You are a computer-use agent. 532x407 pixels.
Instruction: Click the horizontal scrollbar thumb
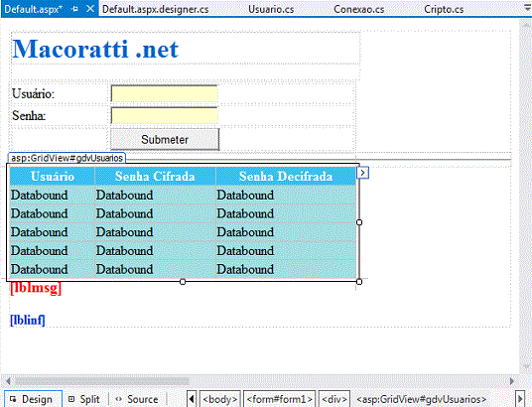coord(102,381)
